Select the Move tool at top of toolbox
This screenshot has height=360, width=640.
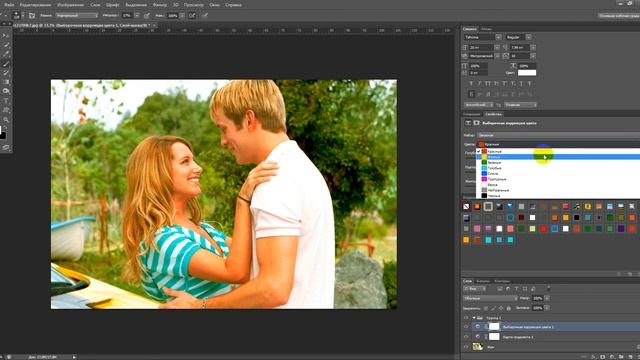click(6, 36)
